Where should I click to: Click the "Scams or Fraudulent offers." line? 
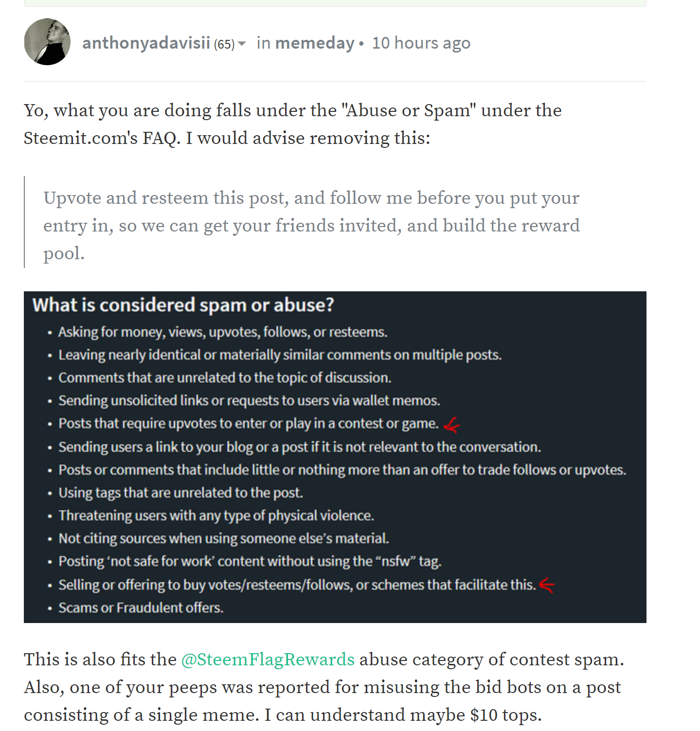(141, 608)
